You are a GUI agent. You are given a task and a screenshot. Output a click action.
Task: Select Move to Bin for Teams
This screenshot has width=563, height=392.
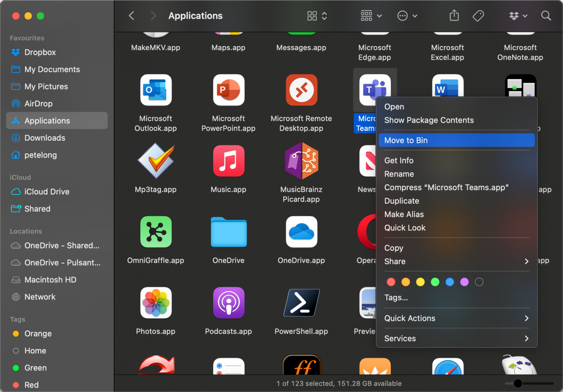coord(406,140)
